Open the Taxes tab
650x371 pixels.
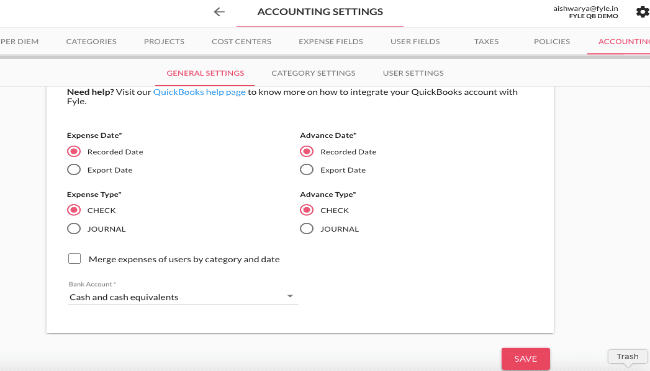tap(486, 41)
